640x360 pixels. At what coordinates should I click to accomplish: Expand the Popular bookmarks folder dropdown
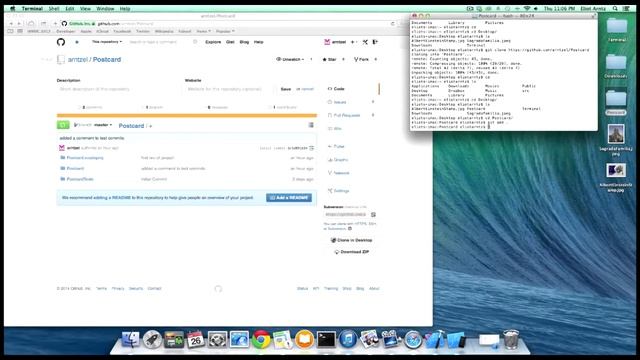pyautogui.click(x=225, y=31)
